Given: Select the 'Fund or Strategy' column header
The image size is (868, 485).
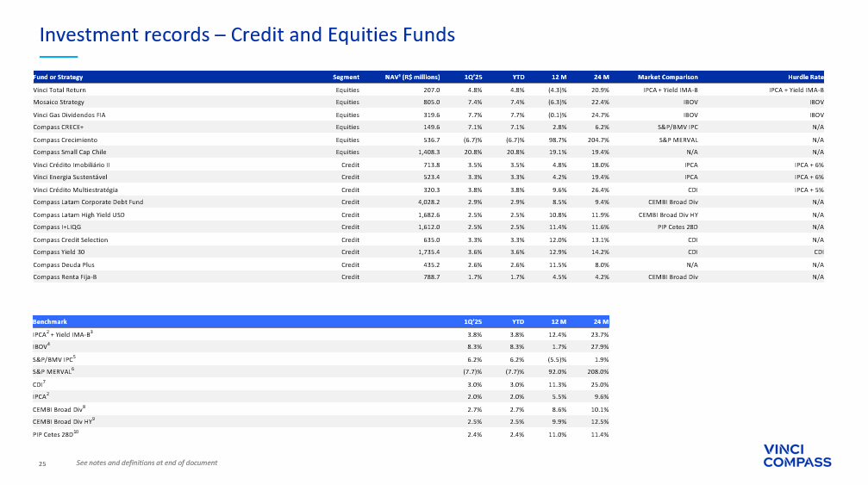Looking at the screenshot, I should click(x=58, y=78).
